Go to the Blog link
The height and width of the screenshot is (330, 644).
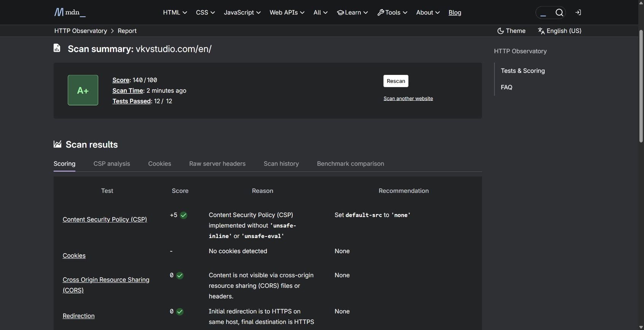point(455,13)
